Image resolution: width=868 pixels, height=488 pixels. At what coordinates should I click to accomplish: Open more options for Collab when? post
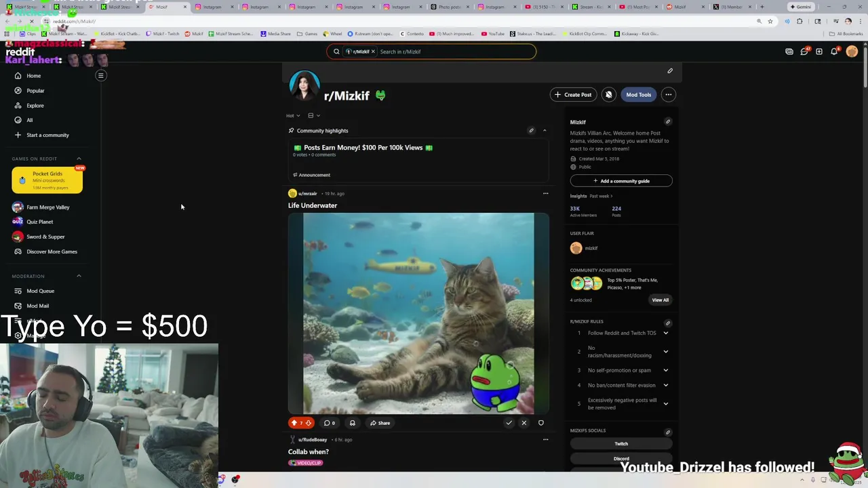coord(545,440)
